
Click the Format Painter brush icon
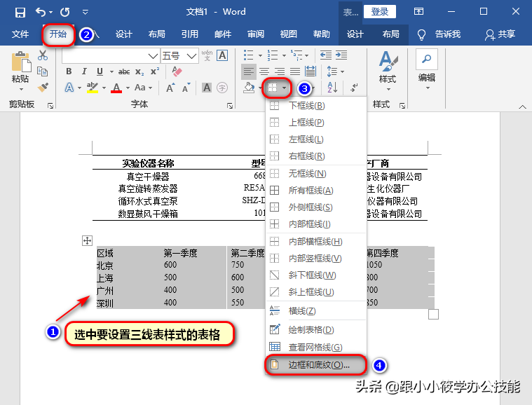tap(43, 88)
